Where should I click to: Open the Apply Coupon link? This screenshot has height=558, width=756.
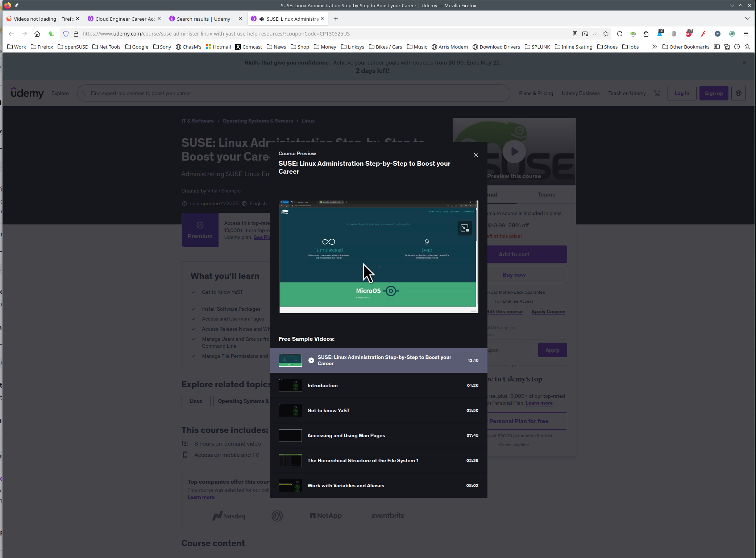[548, 312]
